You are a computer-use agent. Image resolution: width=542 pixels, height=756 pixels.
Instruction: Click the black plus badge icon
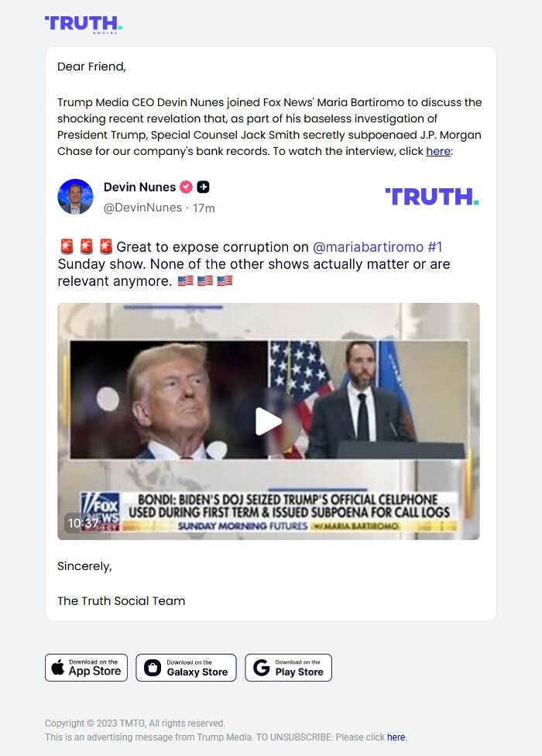pos(204,187)
